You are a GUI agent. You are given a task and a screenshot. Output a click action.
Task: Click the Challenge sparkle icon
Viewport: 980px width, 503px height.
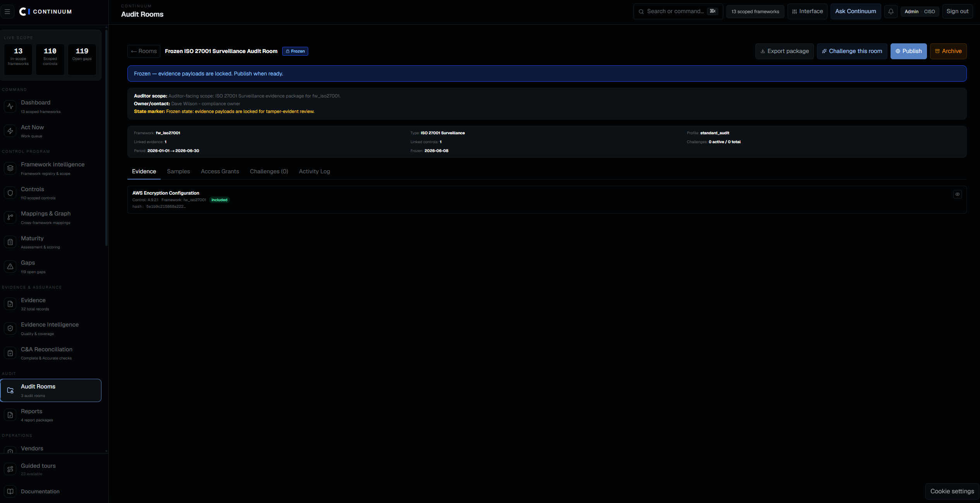(824, 51)
